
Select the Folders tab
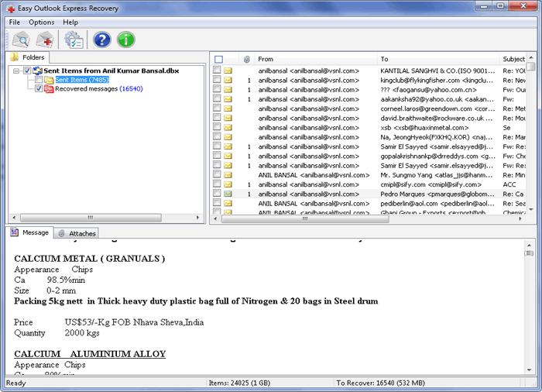tap(29, 57)
